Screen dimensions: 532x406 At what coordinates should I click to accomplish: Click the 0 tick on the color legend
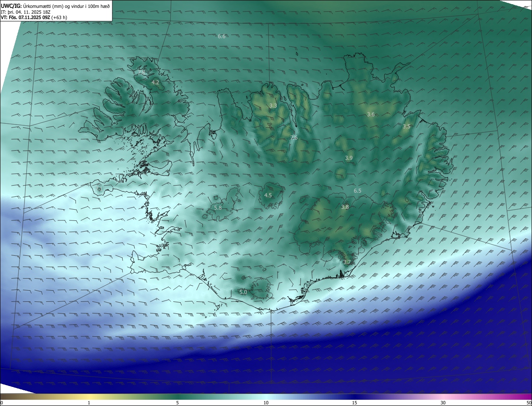(2, 403)
